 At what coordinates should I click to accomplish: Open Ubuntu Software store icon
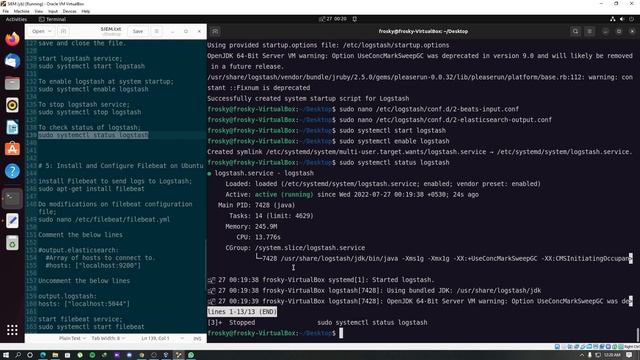(12, 149)
